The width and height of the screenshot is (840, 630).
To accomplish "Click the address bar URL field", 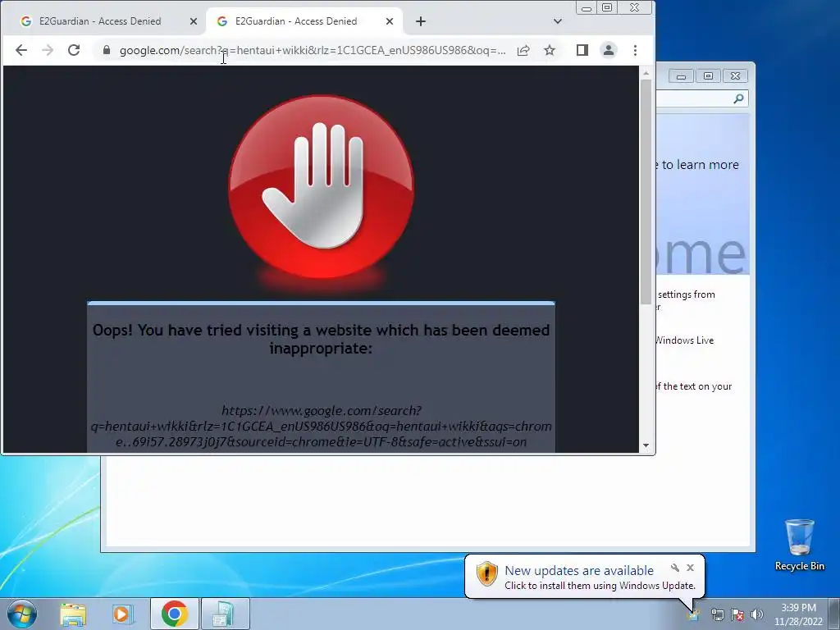I will coord(313,50).
